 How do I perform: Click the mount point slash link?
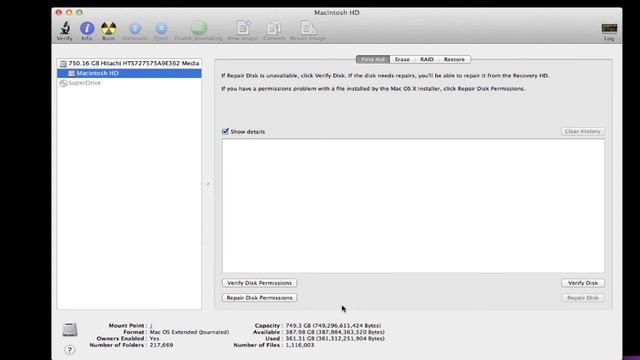point(151,326)
